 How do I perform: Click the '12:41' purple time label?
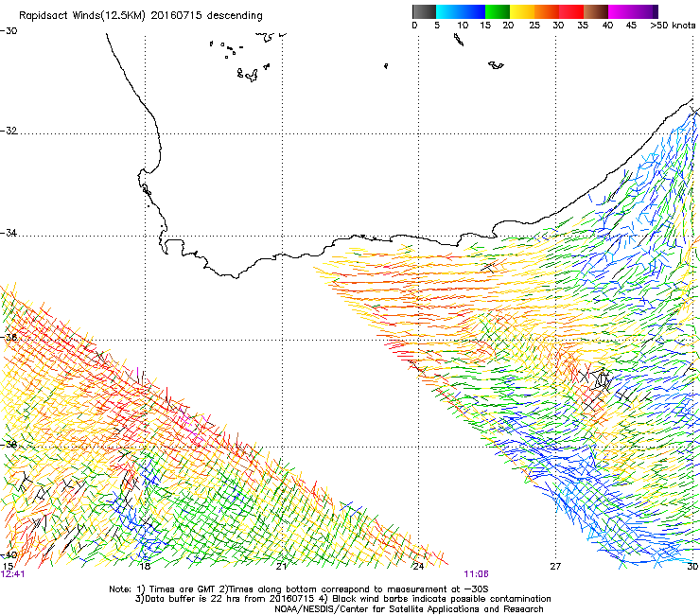(13, 574)
